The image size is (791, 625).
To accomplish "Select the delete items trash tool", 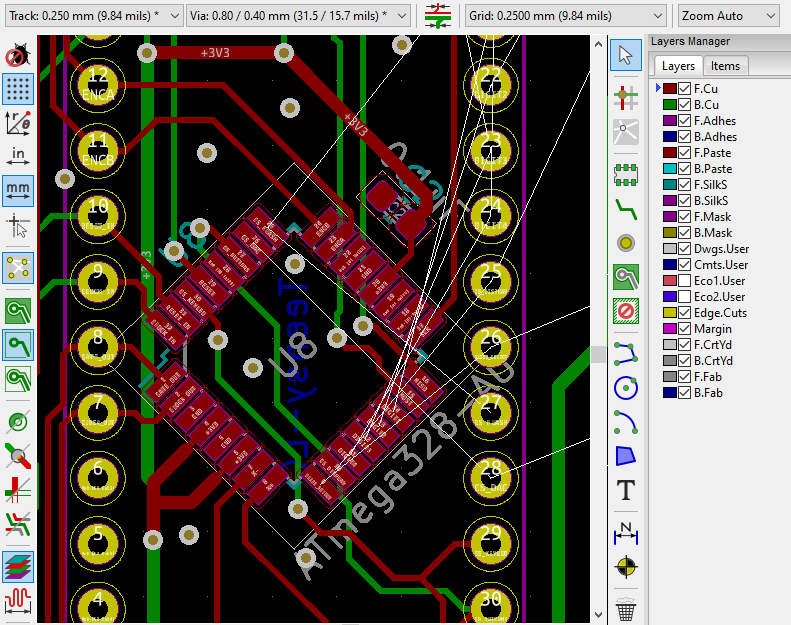I will [626, 609].
